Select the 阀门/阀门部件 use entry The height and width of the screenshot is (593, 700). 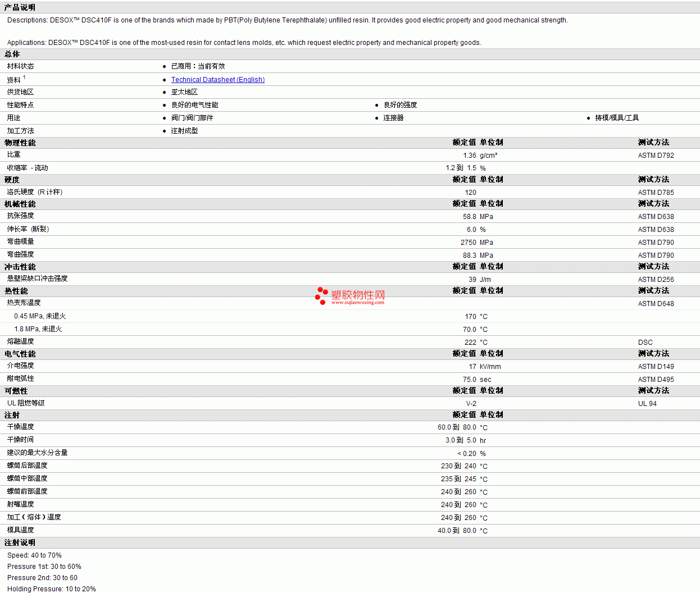192,118
